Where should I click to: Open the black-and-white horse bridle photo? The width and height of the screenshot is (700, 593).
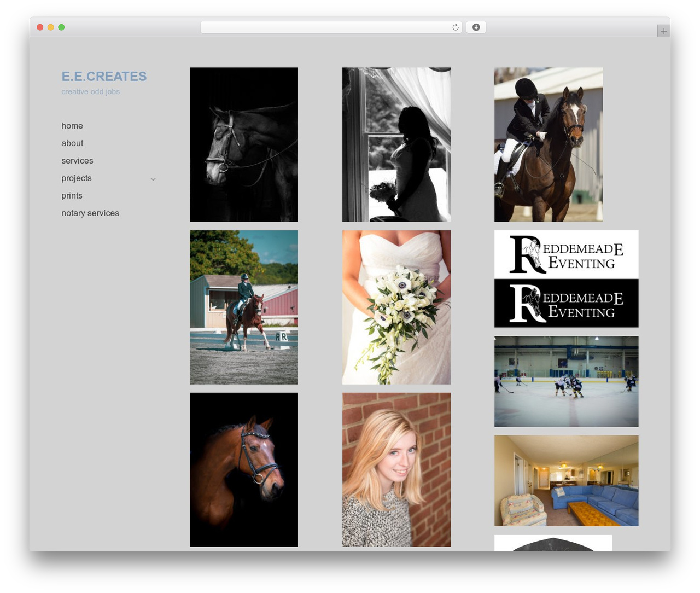click(244, 144)
